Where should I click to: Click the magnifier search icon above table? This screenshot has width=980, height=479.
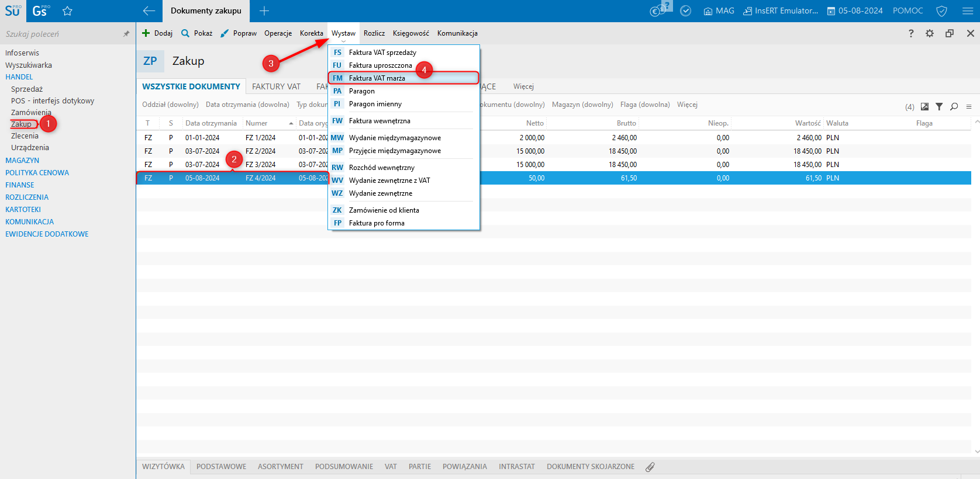(x=954, y=106)
